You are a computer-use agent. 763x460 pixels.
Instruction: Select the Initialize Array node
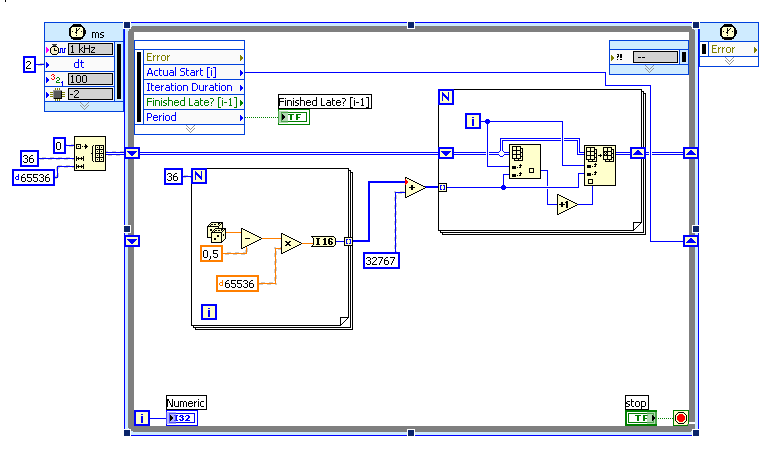click(x=90, y=153)
